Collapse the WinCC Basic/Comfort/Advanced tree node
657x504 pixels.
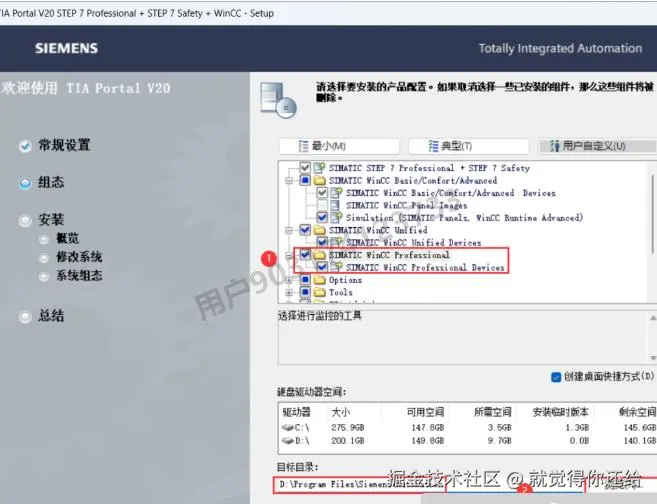click(289, 181)
